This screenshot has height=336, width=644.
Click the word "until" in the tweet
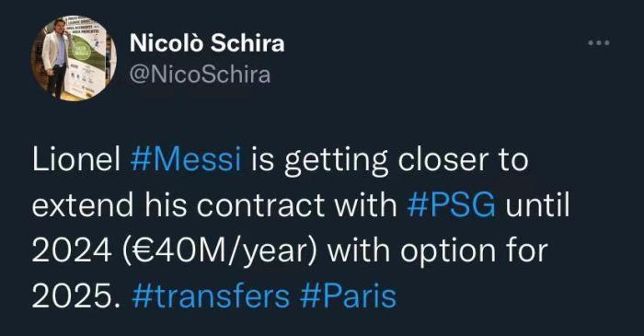pos(537,203)
